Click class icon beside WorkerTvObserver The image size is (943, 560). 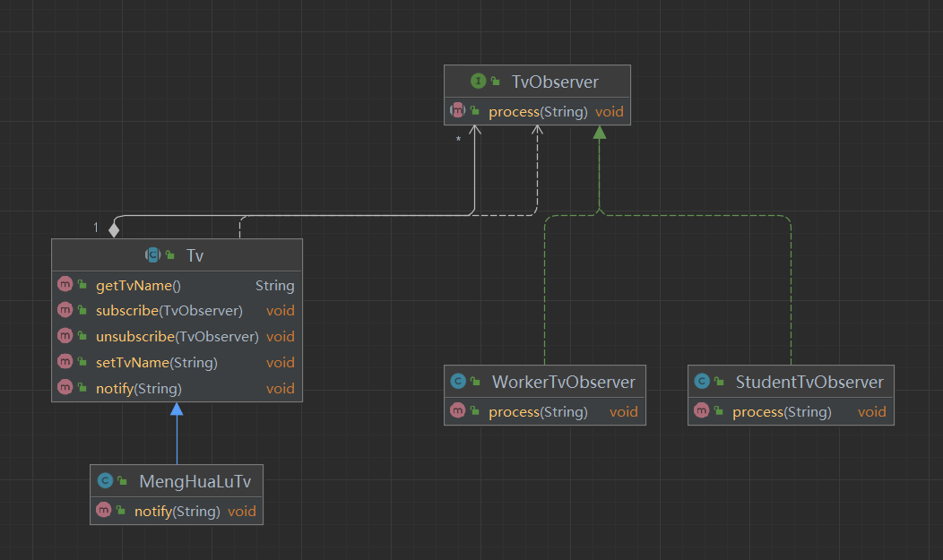coord(458,381)
